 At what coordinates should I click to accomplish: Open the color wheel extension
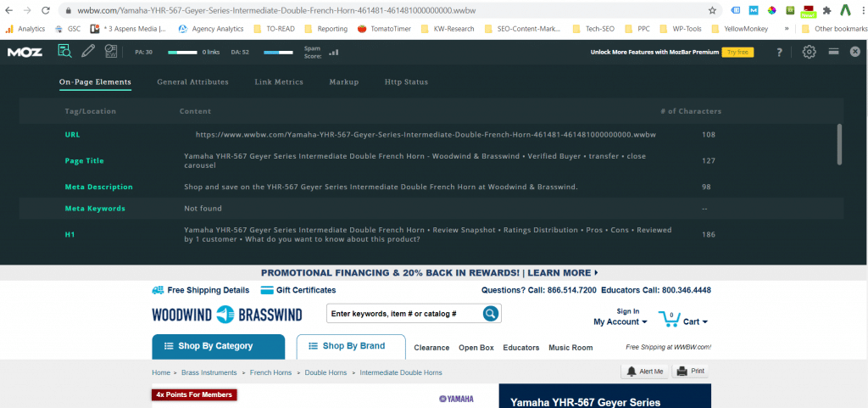[771, 10]
